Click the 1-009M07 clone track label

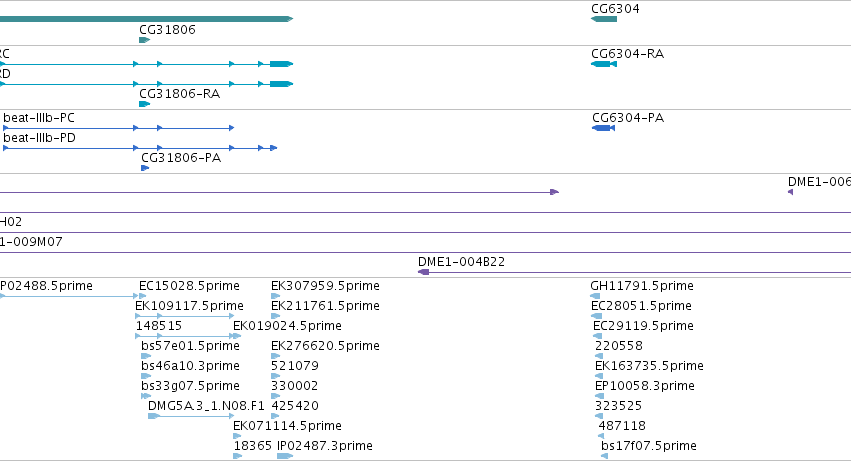(x=31, y=242)
